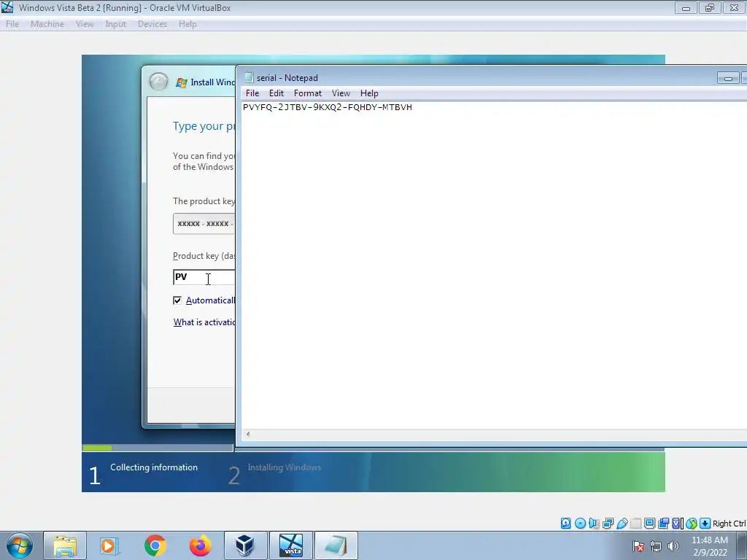Open the VirtualBox File menu
This screenshot has height=560, width=747.
pyautogui.click(x=12, y=24)
